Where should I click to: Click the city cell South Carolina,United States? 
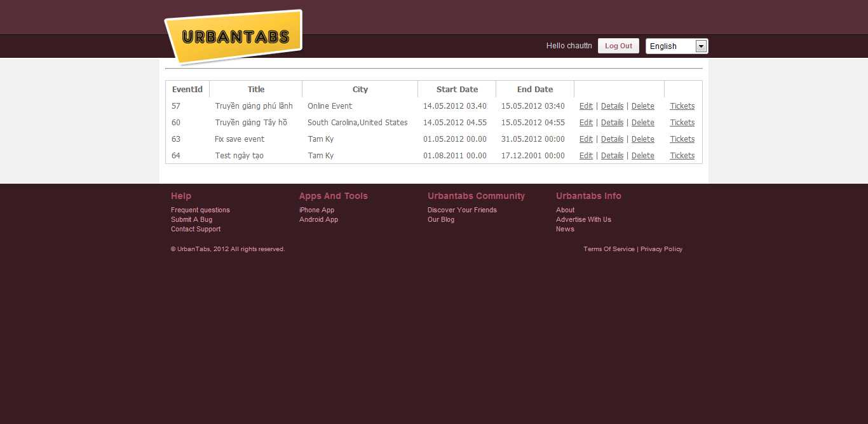coord(358,123)
